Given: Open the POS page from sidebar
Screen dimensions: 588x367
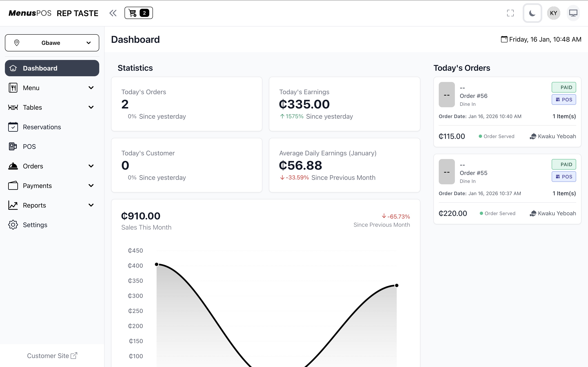Looking at the screenshot, I should [29, 147].
